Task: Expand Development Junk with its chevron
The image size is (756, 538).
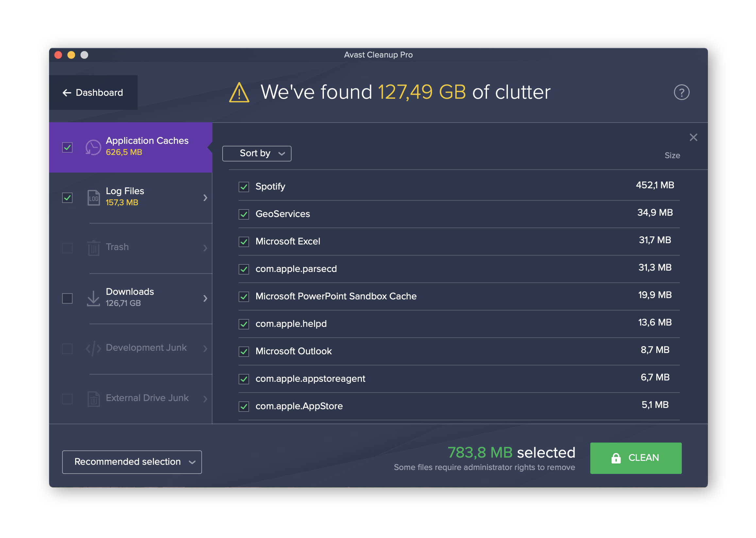Action: tap(205, 348)
